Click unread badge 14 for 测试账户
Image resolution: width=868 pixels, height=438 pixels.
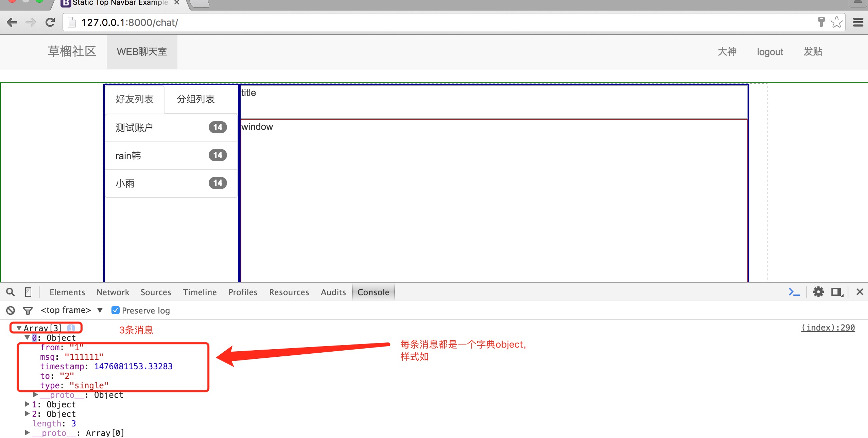pos(218,127)
